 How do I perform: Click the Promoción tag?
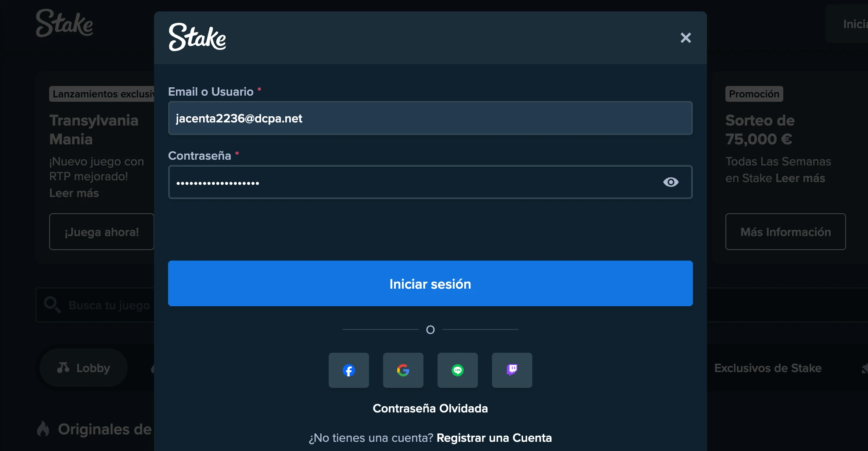pos(754,94)
